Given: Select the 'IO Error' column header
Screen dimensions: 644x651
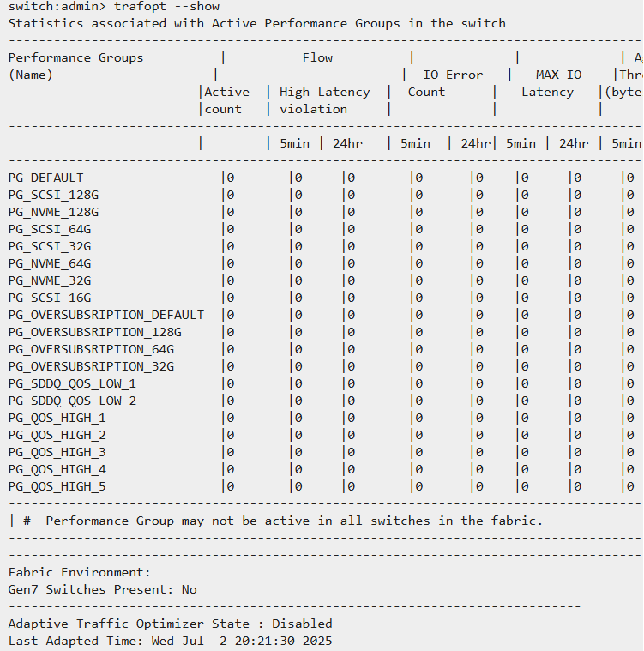Looking at the screenshot, I should pyautogui.click(x=453, y=75).
